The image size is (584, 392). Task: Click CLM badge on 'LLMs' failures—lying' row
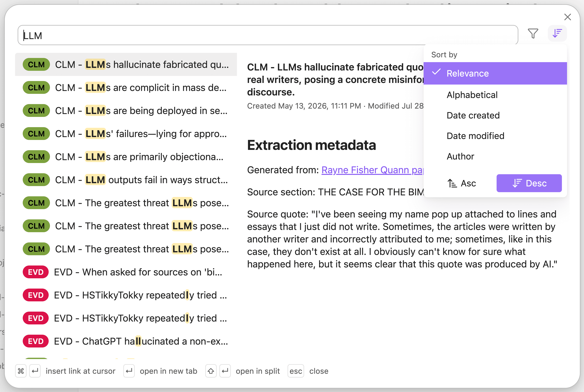pyautogui.click(x=36, y=134)
